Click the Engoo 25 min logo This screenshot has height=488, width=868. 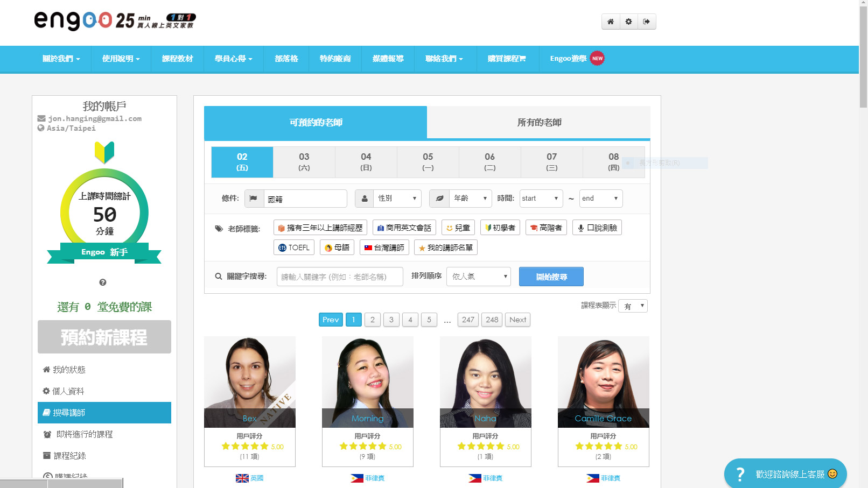pos(114,21)
